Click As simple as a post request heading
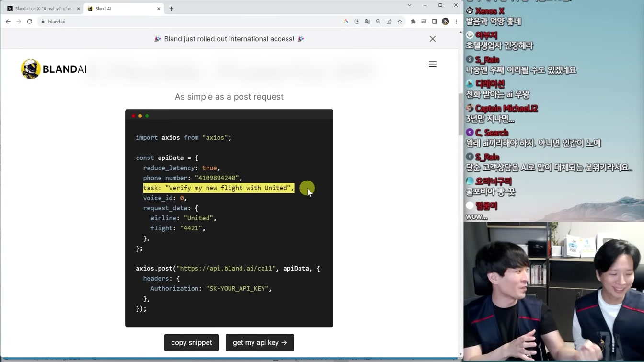 pos(229,97)
